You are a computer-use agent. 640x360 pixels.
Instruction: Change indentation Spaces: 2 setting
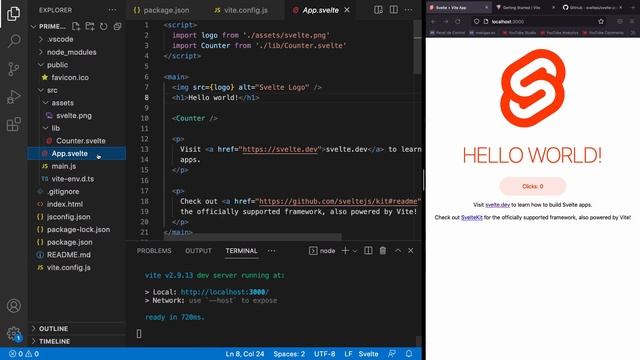(x=289, y=354)
